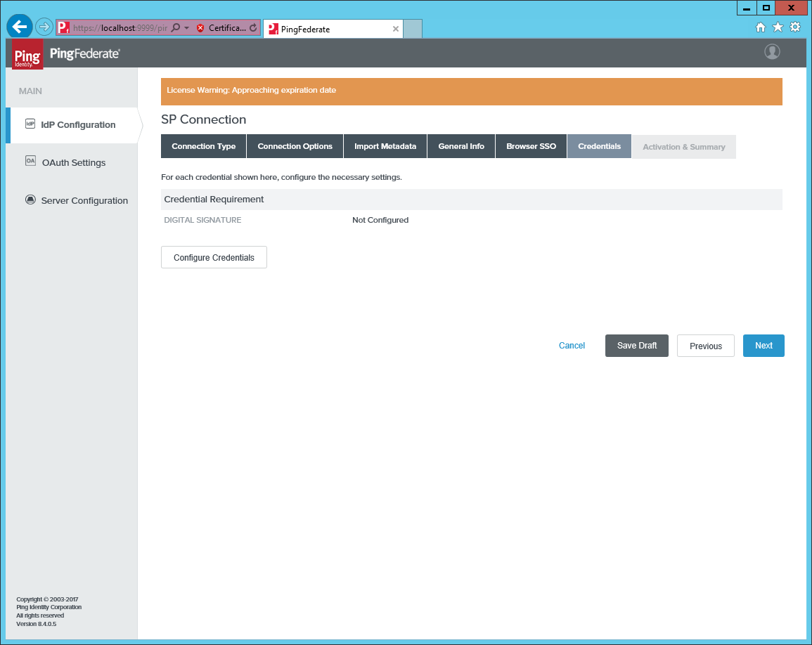Click the PingFederate favicon in the address bar
The height and width of the screenshot is (645, 812).
[x=64, y=27]
